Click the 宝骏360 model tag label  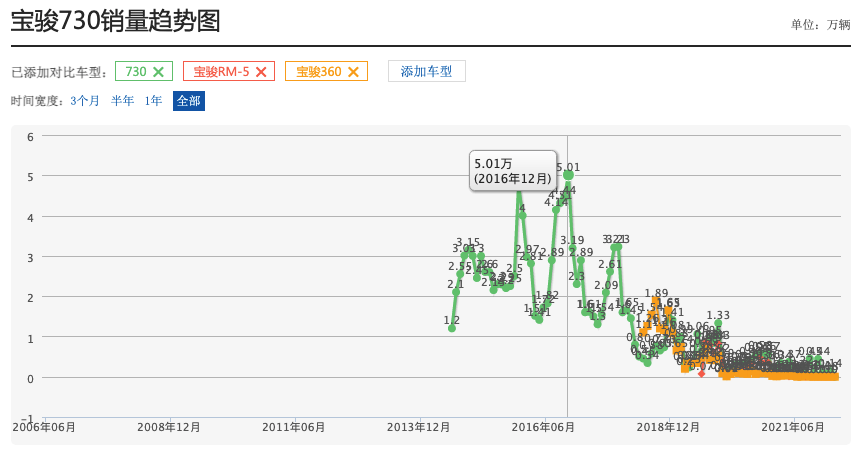point(319,72)
